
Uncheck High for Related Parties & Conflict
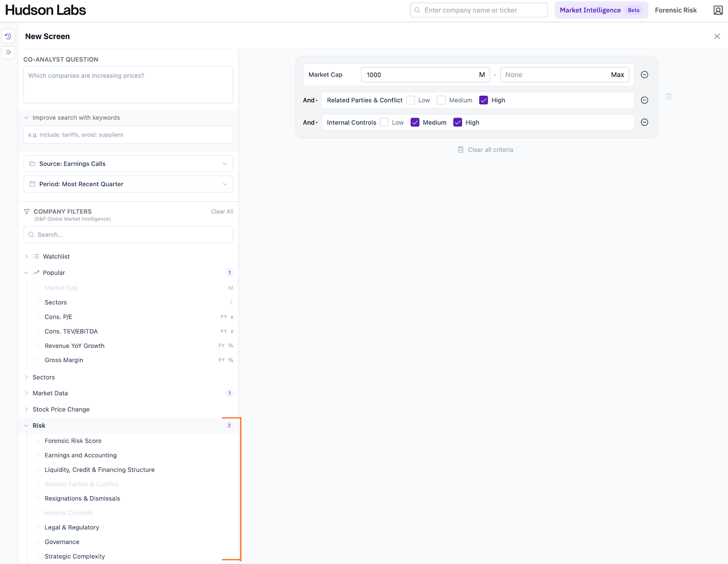[x=484, y=100]
